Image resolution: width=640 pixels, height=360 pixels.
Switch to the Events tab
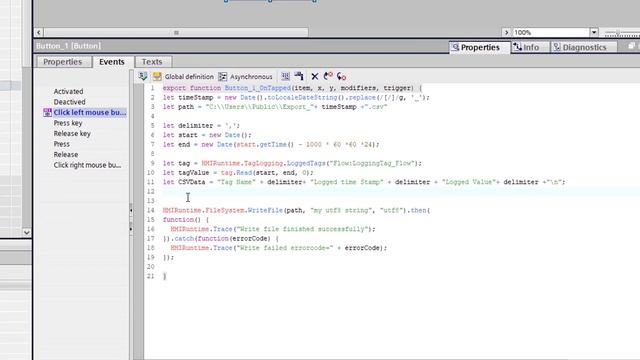(x=112, y=62)
